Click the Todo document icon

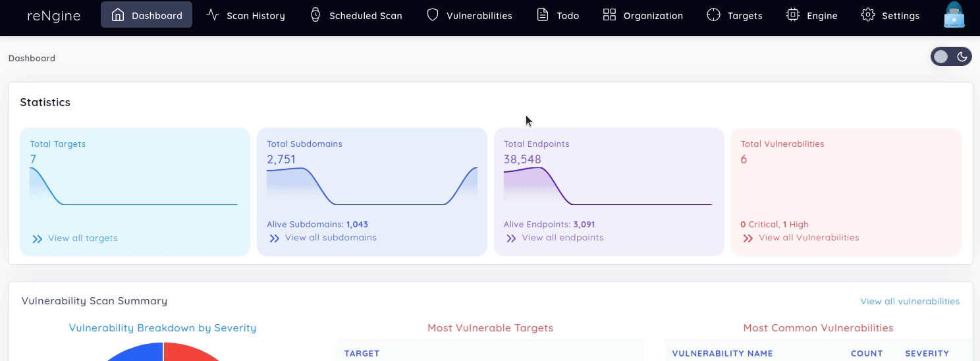point(543,14)
